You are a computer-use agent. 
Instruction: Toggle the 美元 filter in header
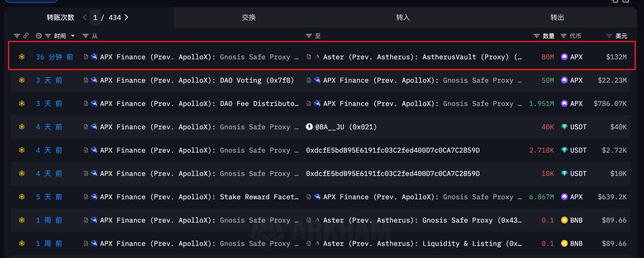[609, 36]
